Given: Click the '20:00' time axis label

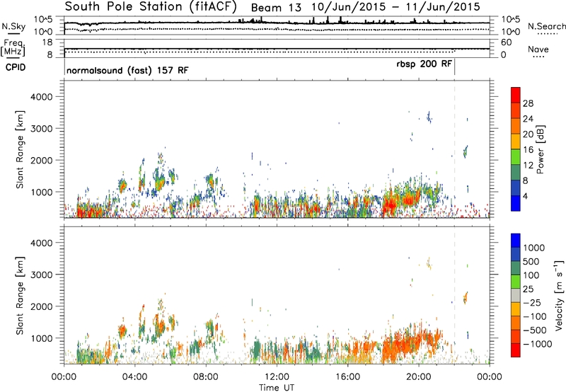Looking at the screenshot, I should (x=419, y=377).
